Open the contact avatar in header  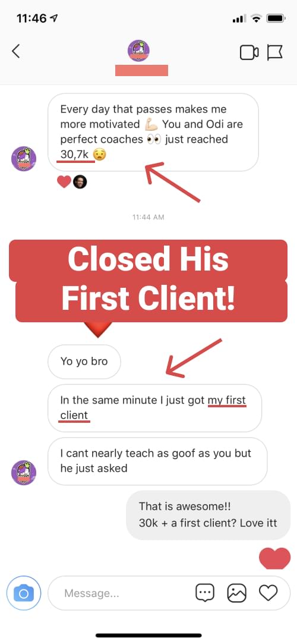point(138,51)
